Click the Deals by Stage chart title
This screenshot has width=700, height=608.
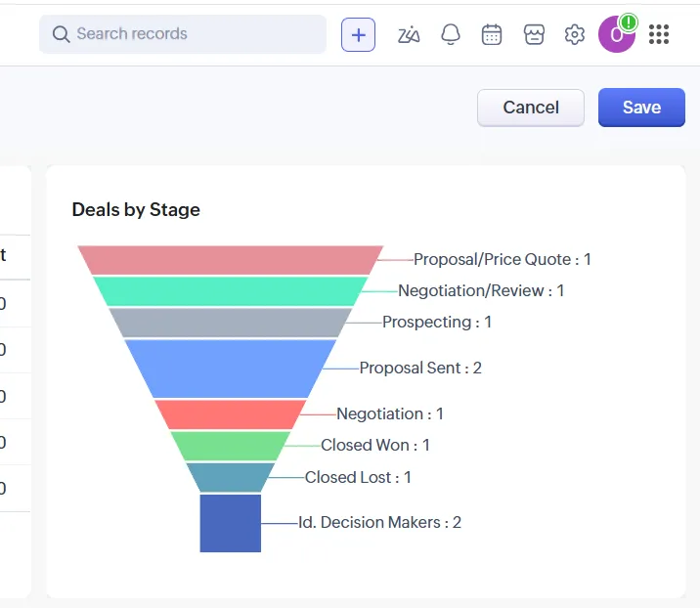click(136, 209)
